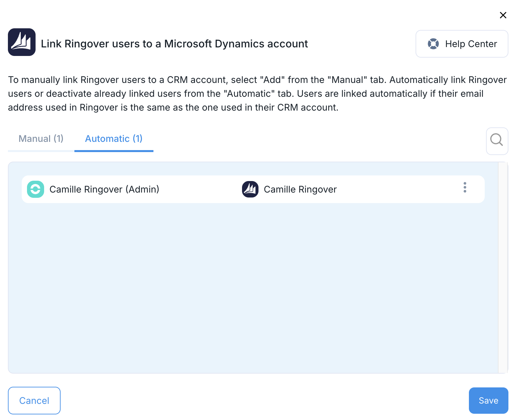Click blank space inside the Camille Ringover row
Image resolution: width=515 pixels, height=420 pixels.
(x=395, y=189)
